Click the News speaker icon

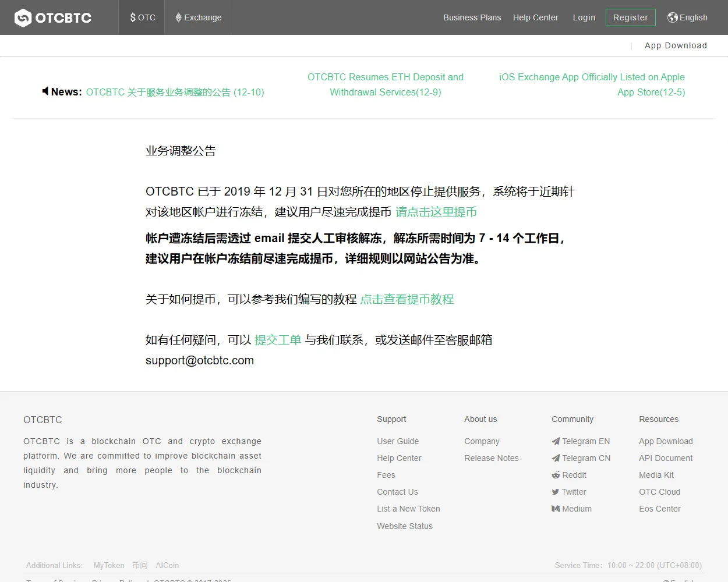click(45, 91)
